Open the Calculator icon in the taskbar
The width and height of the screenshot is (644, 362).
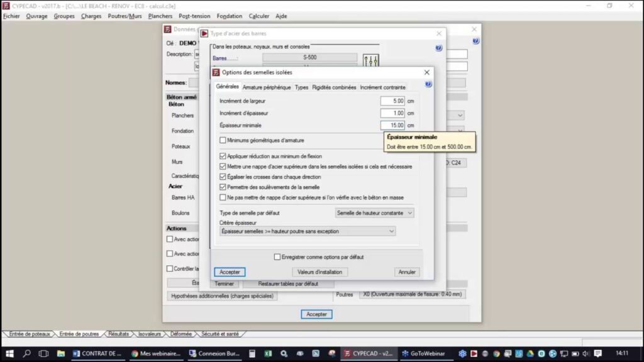pyautogui.click(x=252, y=354)
